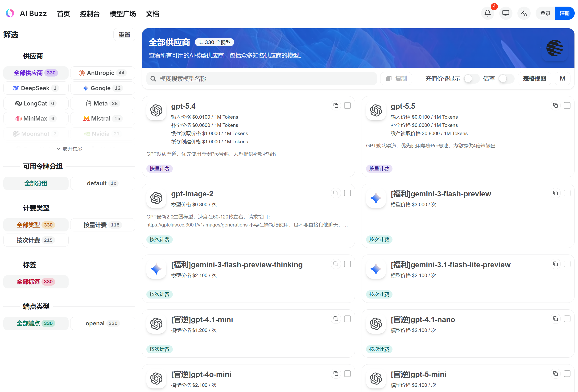Check the gpt-image-2 selection checkbox
Viewport: 578px width, 392px height.
click(347, 193)
